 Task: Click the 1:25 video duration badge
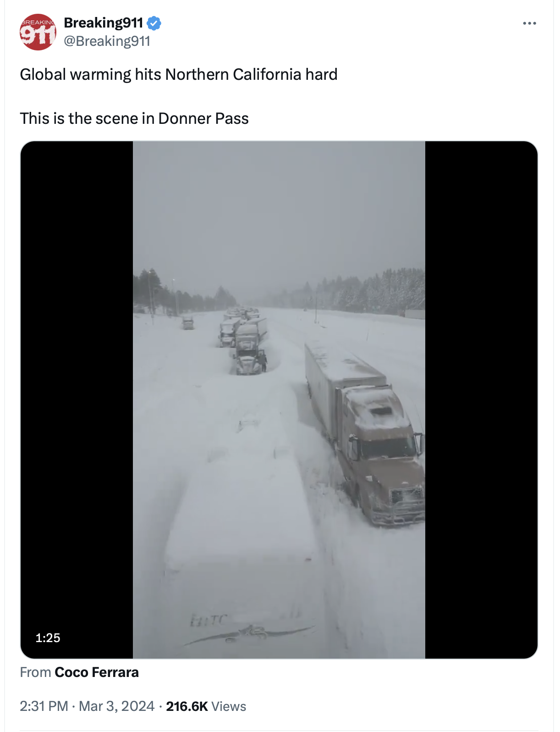pos(48,638)
